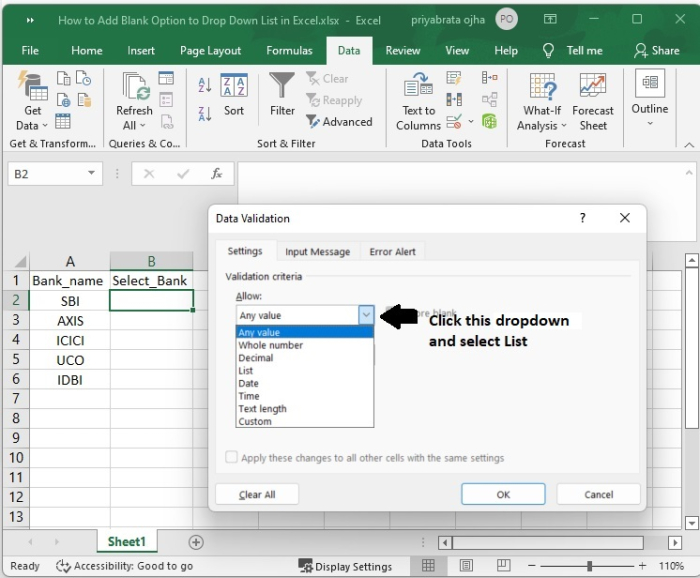Collapse the Allow dropdown arrow

tap(366, 315)
